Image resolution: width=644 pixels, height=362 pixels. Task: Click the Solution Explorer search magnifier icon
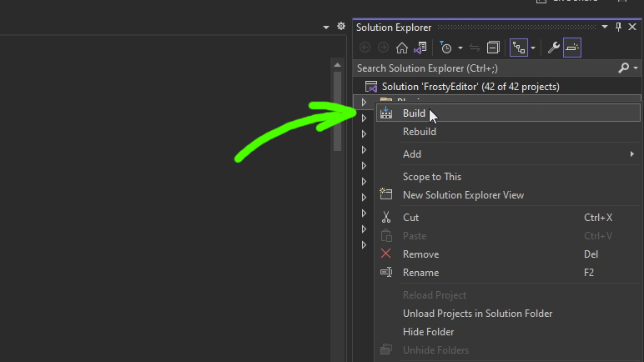pos(623,68)
